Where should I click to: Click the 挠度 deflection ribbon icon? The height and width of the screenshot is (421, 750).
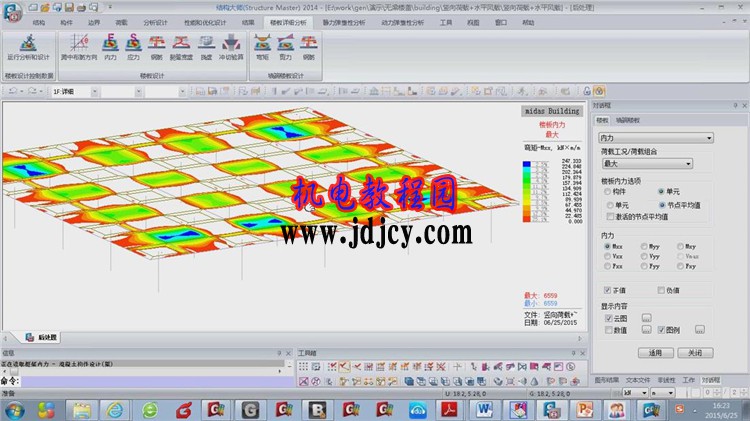coord(206,48)
